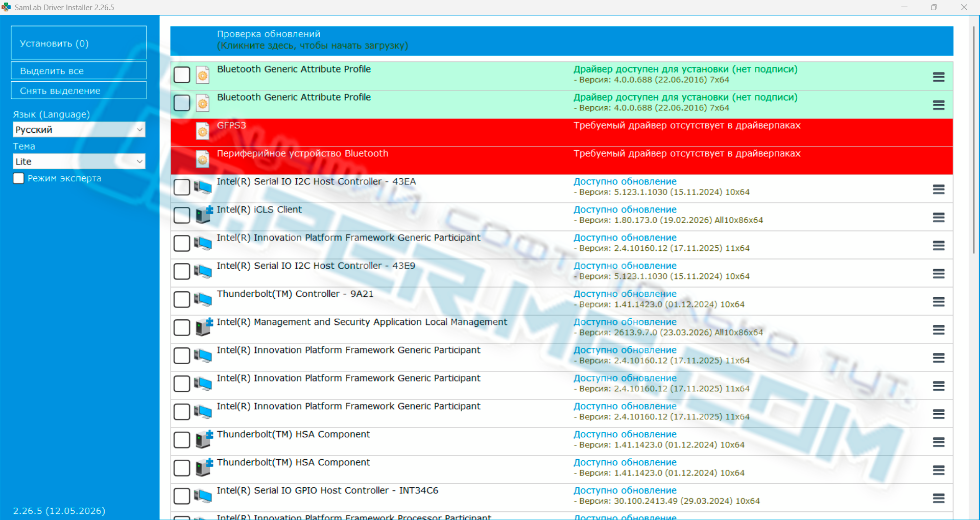
Task: Tick the checkbox for I2C Host Controller 43EA
Action: click(x=182, y=187)
